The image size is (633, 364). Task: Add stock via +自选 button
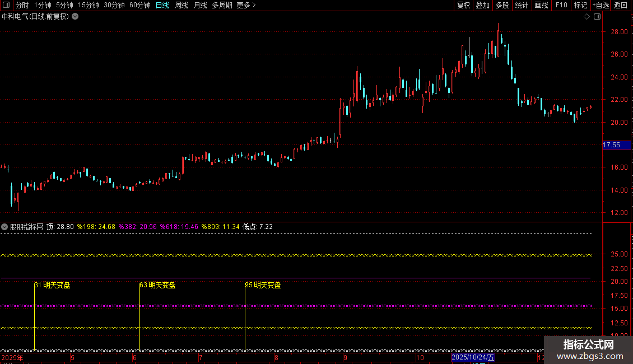coord(601,5)
